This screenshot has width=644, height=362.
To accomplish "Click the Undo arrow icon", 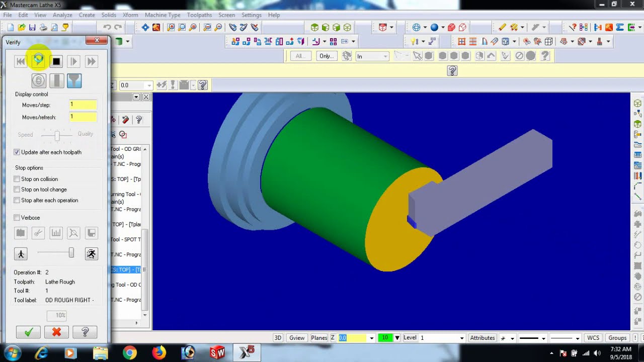I will [107, 27].
